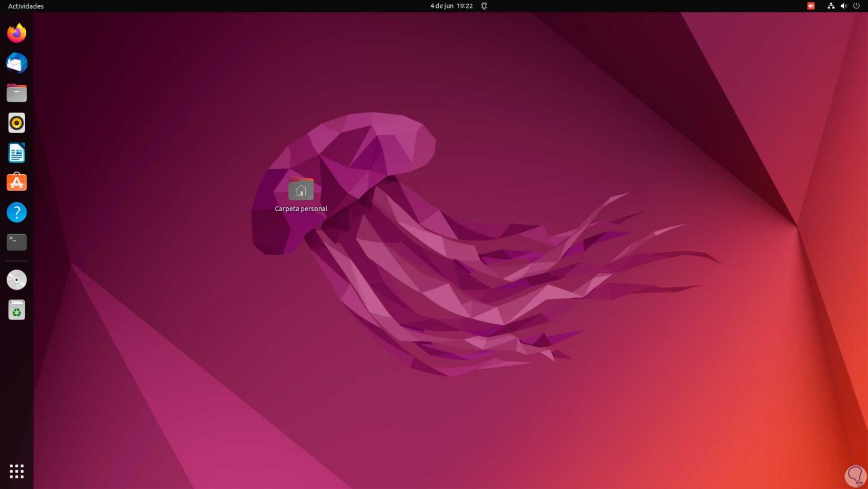Viewport: 868px width, 489px height.
Task: Launch the Terminal from the dock
Action: pos(17,242)
